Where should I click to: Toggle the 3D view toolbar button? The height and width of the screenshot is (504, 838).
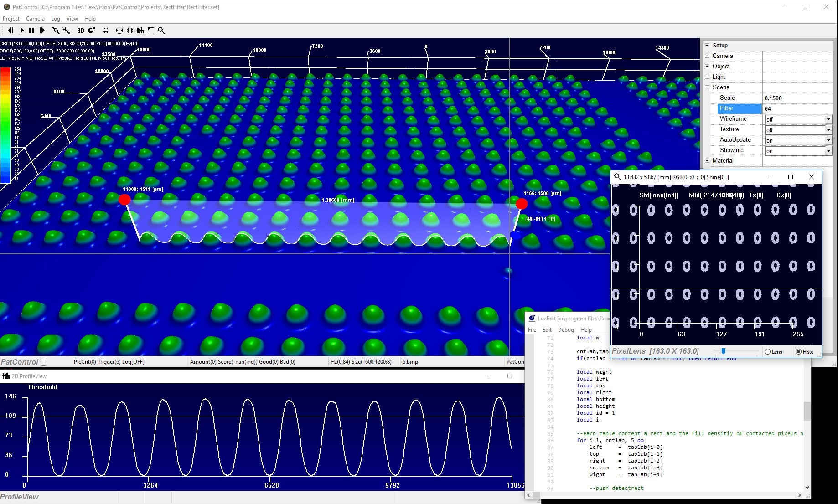81,31
